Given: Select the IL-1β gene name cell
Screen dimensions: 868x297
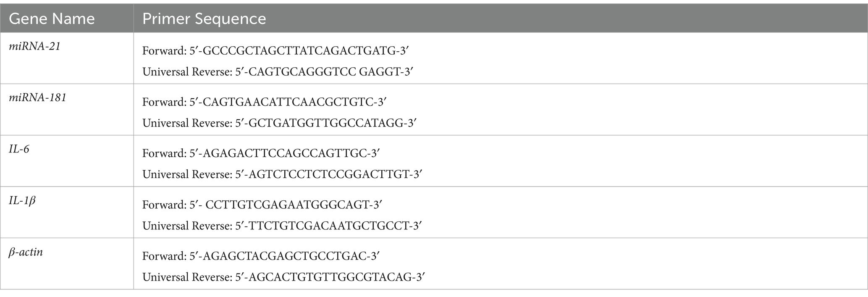Looking at the screenshot, I should pos(67,212).
